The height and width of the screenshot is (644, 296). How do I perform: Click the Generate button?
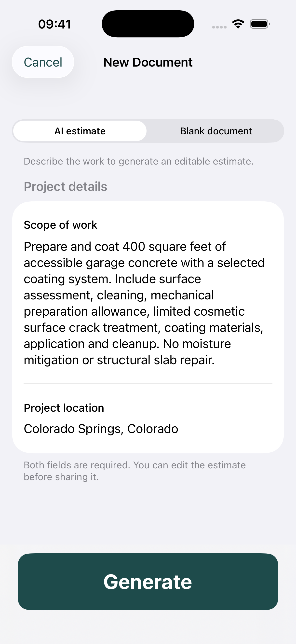(x=148, y=582)
